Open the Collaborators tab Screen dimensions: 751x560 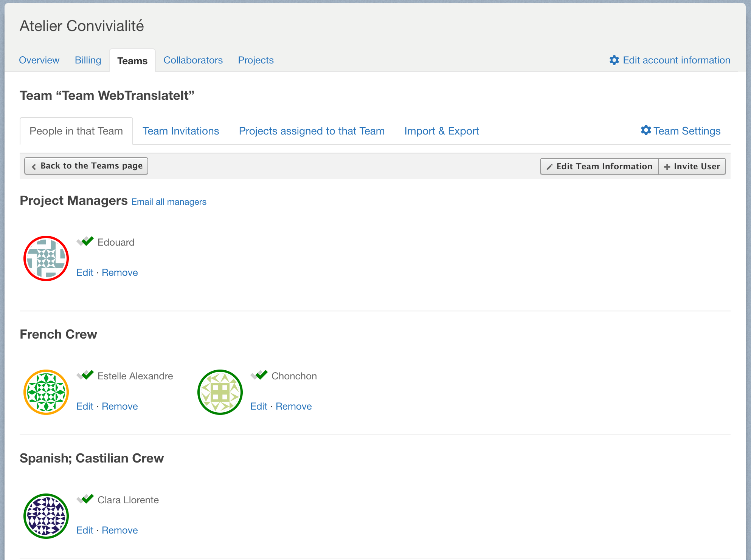coord(193,60)
